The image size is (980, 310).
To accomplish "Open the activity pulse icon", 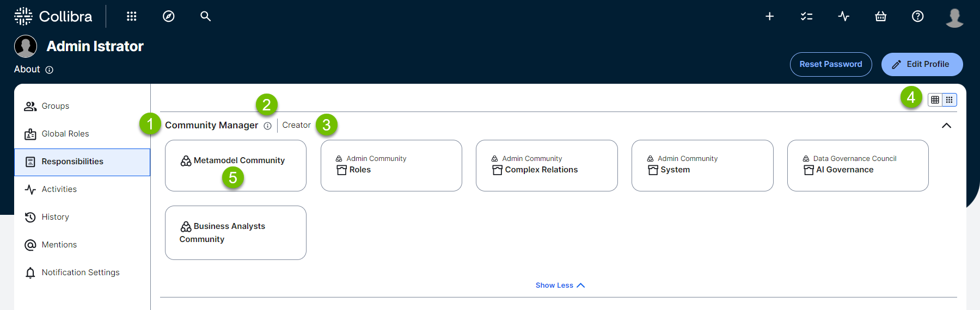I will pyautogui.click(x=843, y=16).
